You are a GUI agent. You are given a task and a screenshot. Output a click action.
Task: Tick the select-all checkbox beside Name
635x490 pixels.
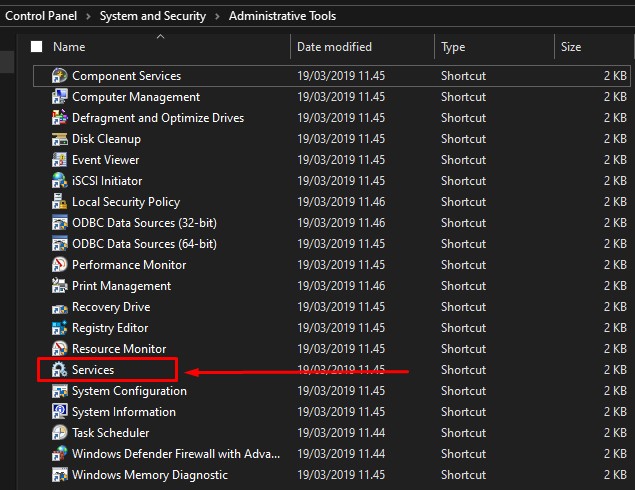click(36, 47)
